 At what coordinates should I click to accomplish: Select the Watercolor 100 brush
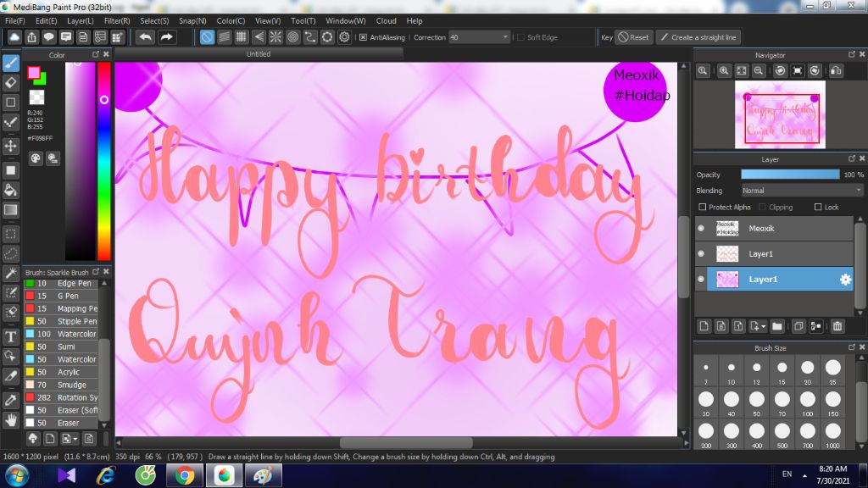click(61, 334)
